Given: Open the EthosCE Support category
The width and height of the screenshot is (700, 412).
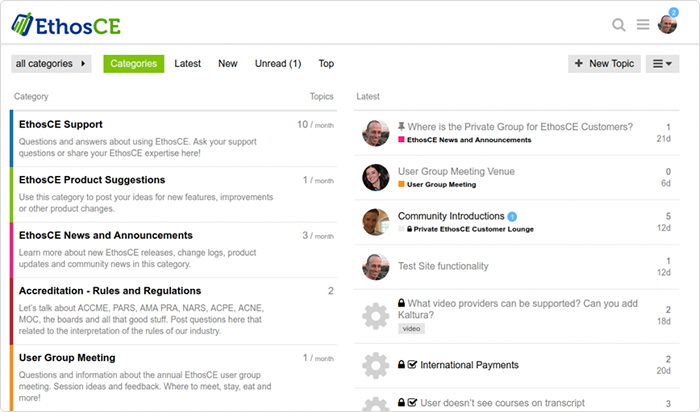Looking at the screenshot, I should (61, 125).
